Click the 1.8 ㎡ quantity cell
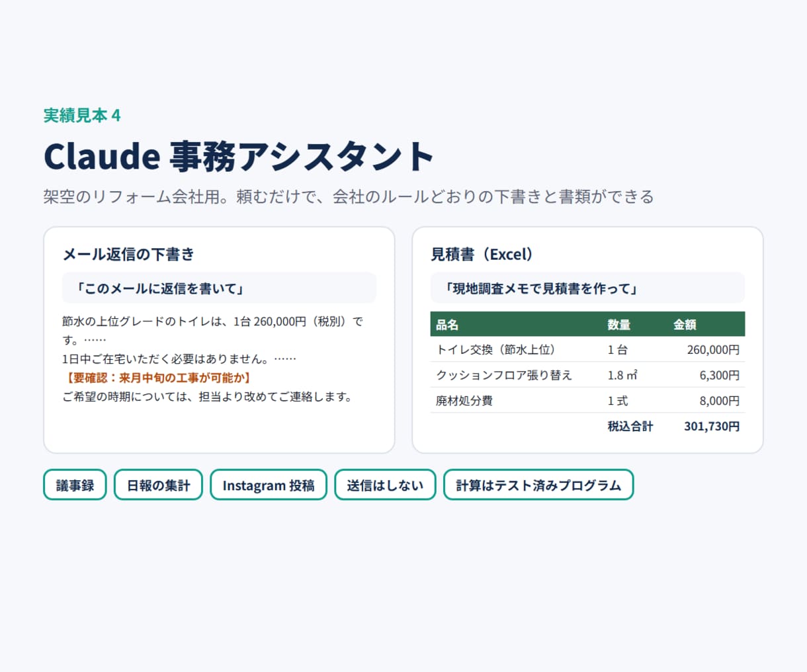 (622, 375)
